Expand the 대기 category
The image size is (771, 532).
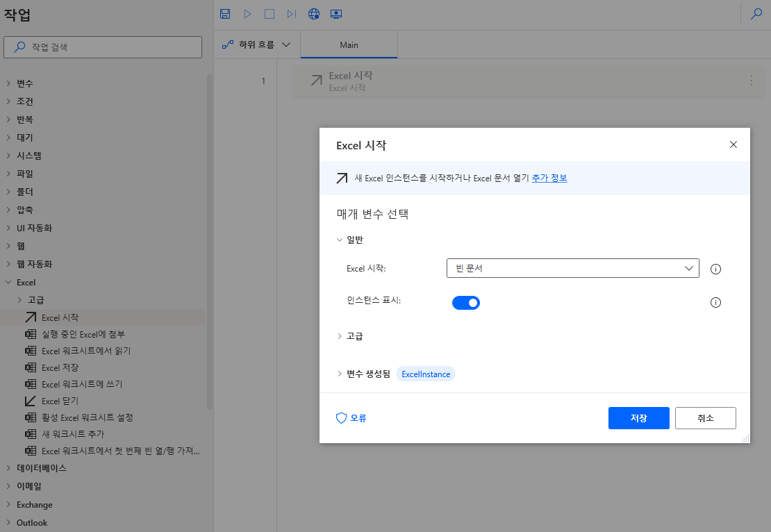[8, 138]
